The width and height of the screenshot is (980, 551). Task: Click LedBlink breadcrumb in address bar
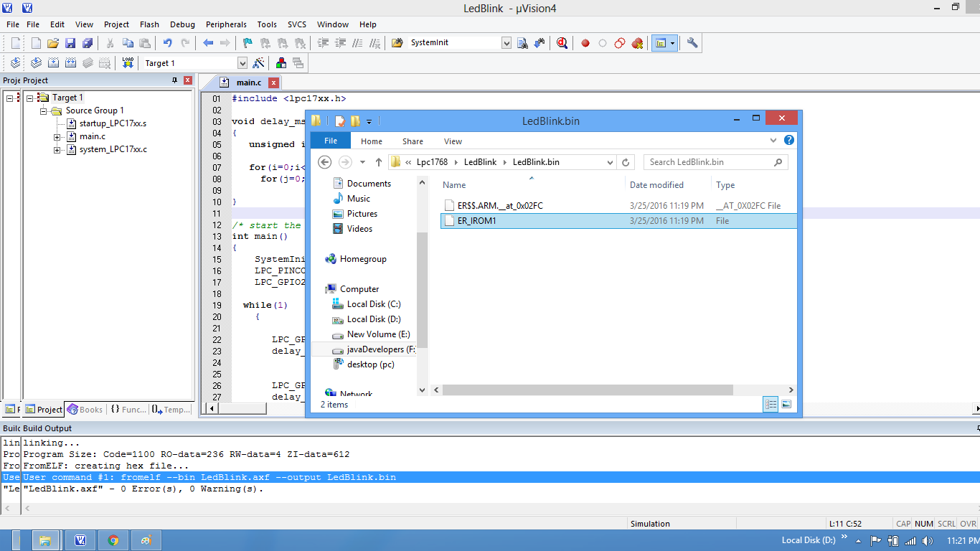click(480, 162)
